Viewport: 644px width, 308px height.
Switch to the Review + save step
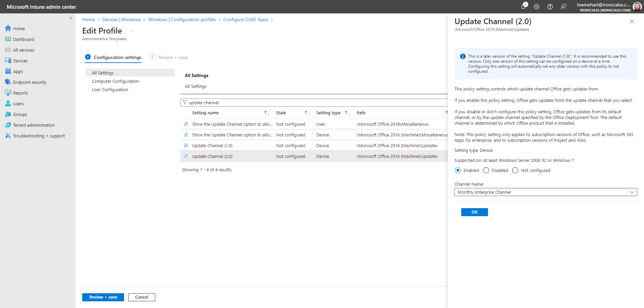[x=173, y=57]
